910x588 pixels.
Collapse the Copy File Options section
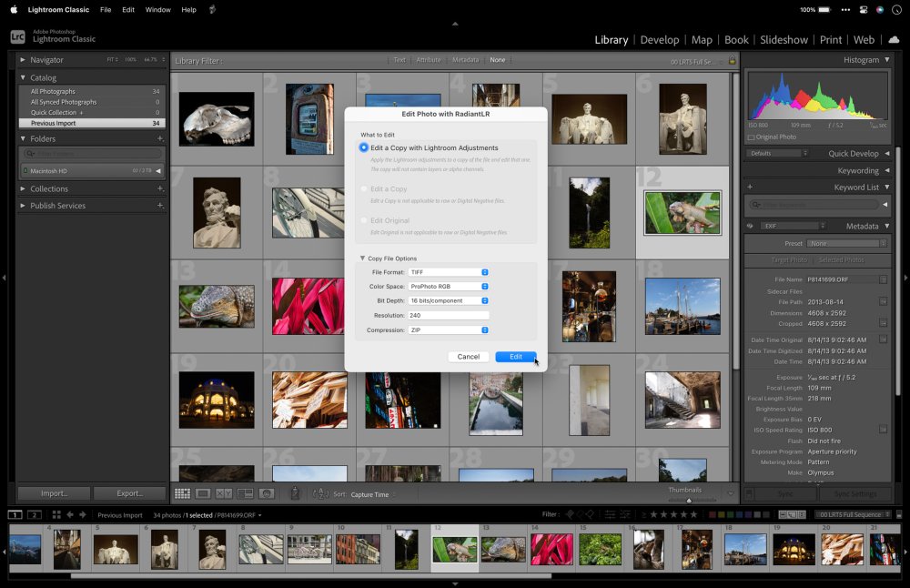point(362,259)
